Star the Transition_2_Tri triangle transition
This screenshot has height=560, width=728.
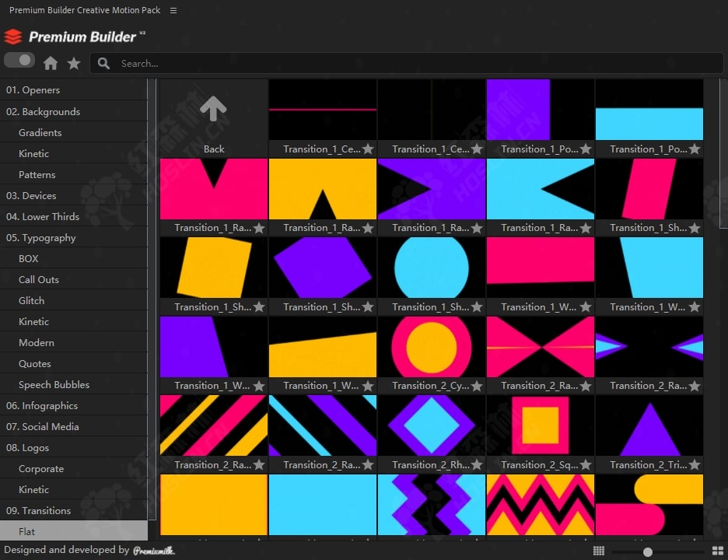coord(695,464)
